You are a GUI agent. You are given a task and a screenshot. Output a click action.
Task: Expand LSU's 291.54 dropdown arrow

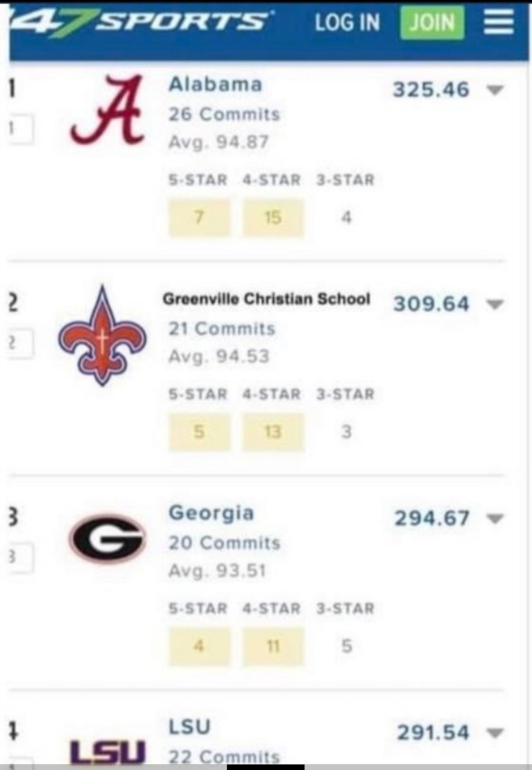click(493, 733)
